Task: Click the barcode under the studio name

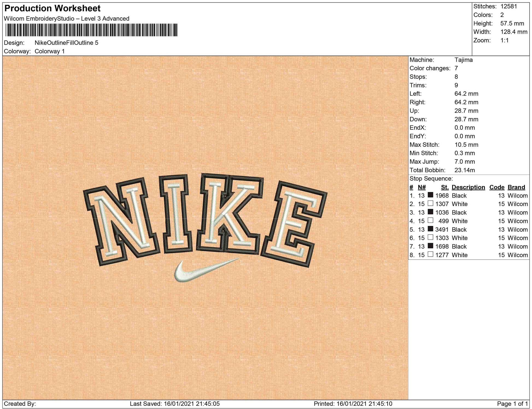Action: [x=91, y=30]
